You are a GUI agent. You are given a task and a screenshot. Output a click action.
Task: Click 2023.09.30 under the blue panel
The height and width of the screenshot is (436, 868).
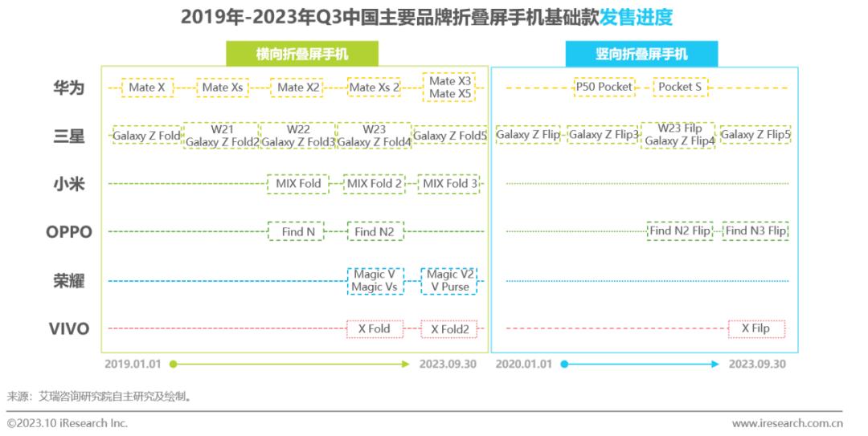[x=757, y=364]
